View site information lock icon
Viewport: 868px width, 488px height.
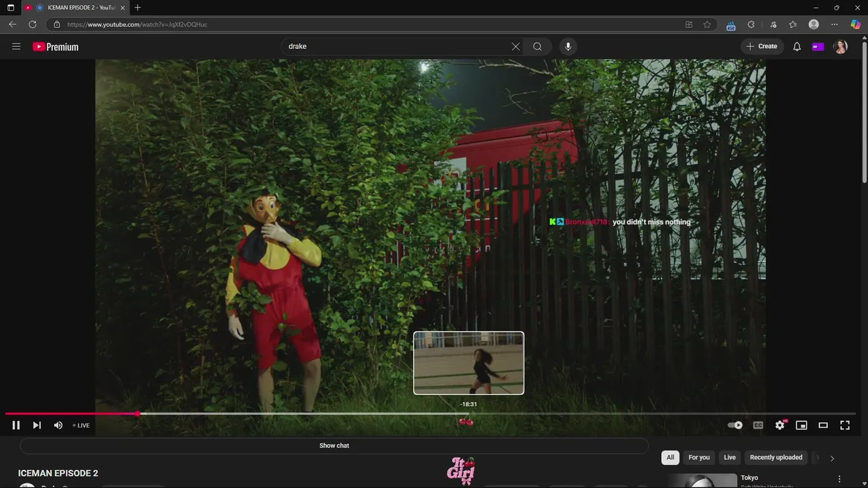(x=57, y=24)
